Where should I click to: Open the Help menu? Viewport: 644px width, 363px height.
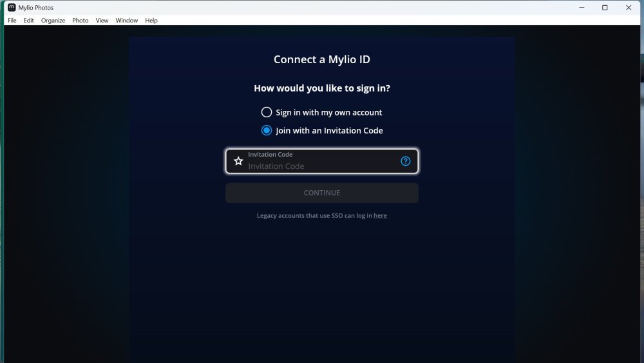click(x=151, y=20)
